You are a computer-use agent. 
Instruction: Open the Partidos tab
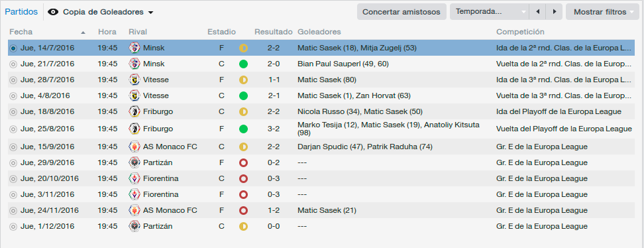[x=21, y=11]
